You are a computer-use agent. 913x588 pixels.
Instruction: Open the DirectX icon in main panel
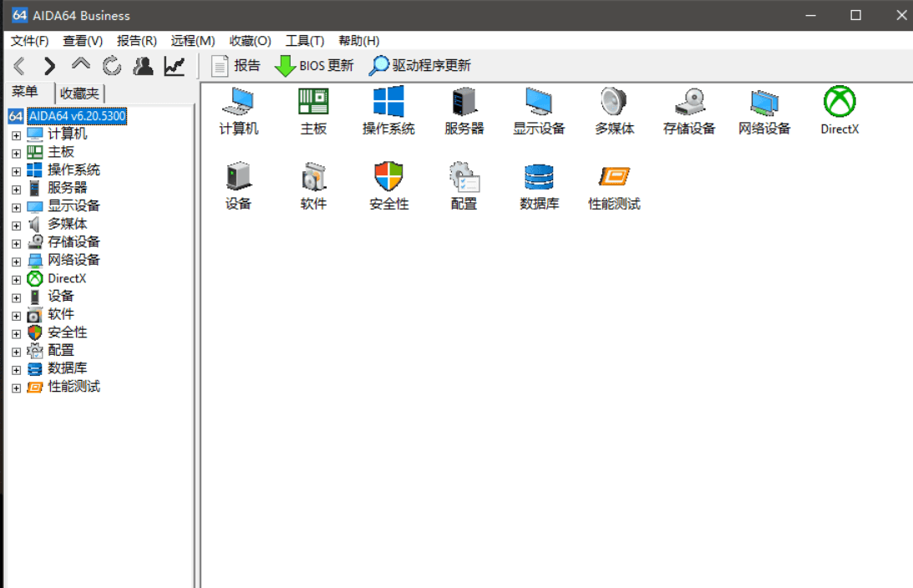click(x=839, y=111)
